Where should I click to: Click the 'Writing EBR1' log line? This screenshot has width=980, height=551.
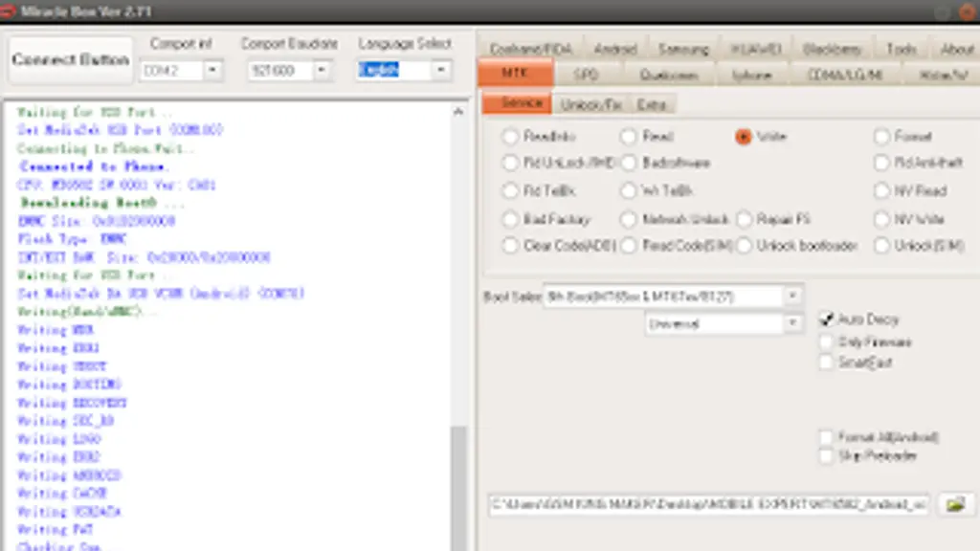pos(58,348)
